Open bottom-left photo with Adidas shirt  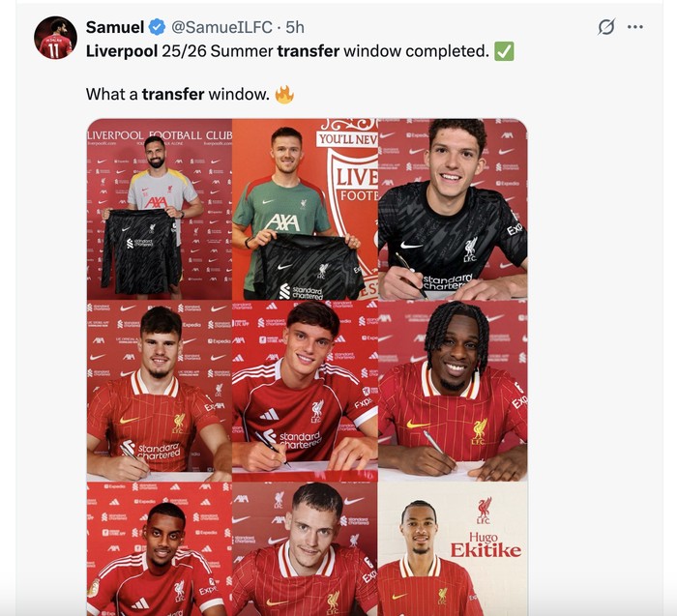160,548
